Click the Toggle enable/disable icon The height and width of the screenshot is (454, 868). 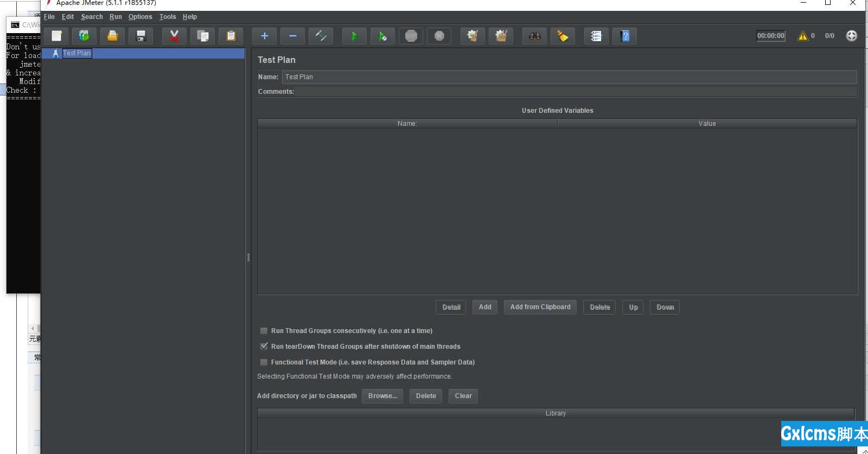(x=321, y=36)
